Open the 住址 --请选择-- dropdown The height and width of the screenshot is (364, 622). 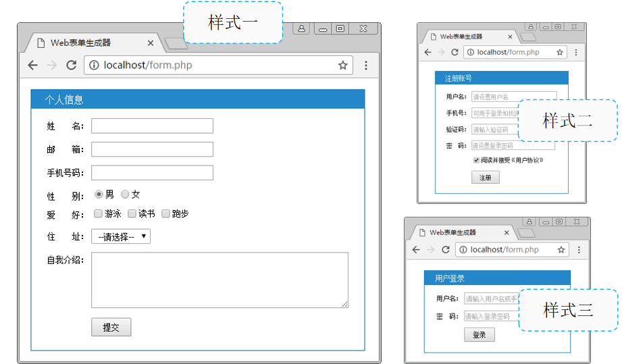121,237
